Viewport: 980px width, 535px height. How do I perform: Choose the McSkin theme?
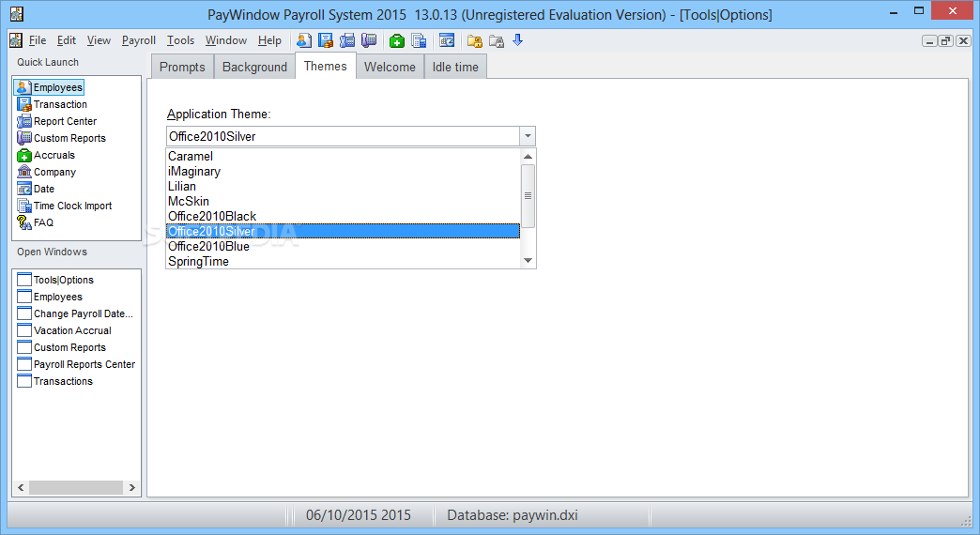[343, 201]
